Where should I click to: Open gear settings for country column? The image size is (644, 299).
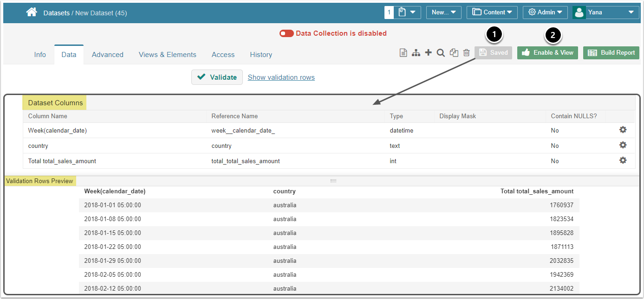click(623, 145)
